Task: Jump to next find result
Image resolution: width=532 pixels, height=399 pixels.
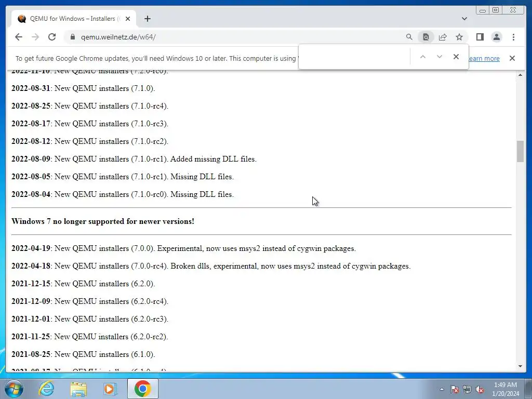Action: click(x=440, y=57)
